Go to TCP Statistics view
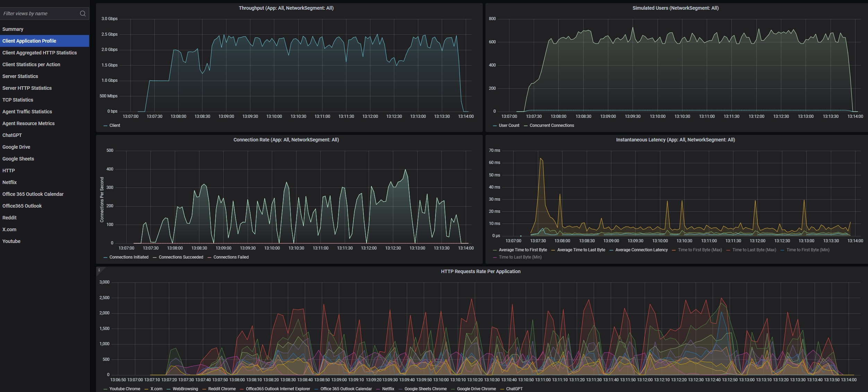Screen dimensions: 868x392 click(18, 100)
